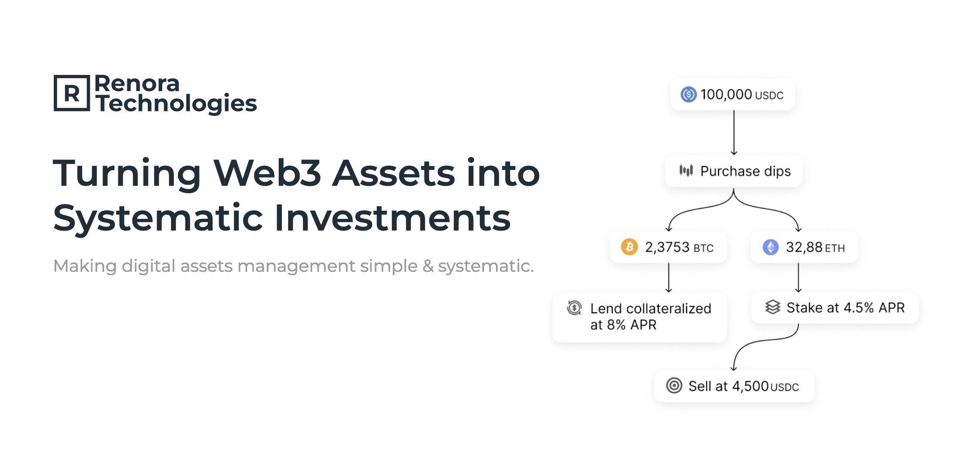Click the Renora R logo square
980x474 pixels.
[72, 93]
